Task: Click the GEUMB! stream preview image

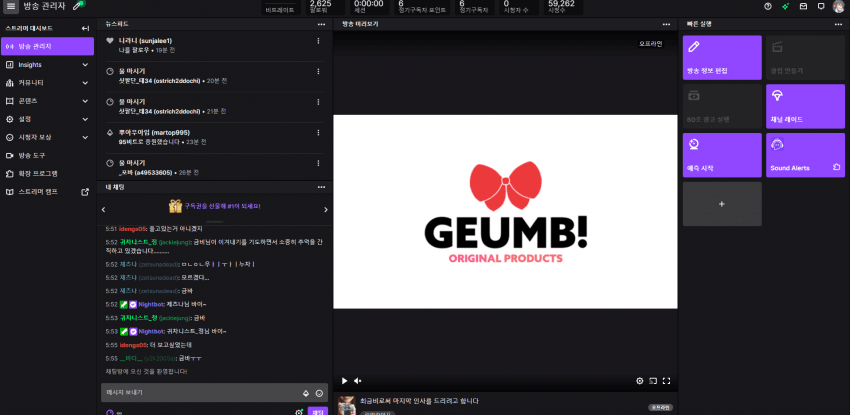Action: [x=505, y=212]
